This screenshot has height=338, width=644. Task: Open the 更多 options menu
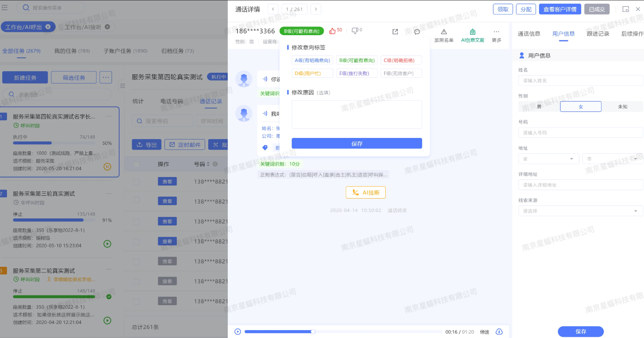pyautogui.click(x=496, y=35)
